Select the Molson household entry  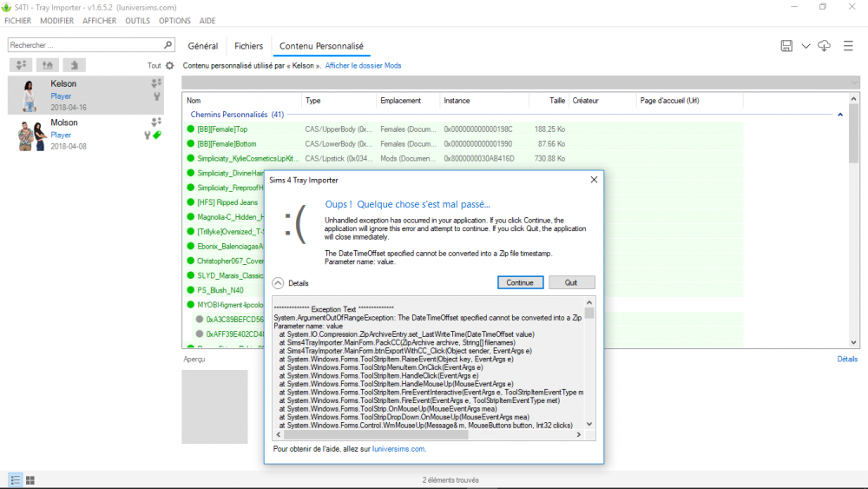click(86, 134)
